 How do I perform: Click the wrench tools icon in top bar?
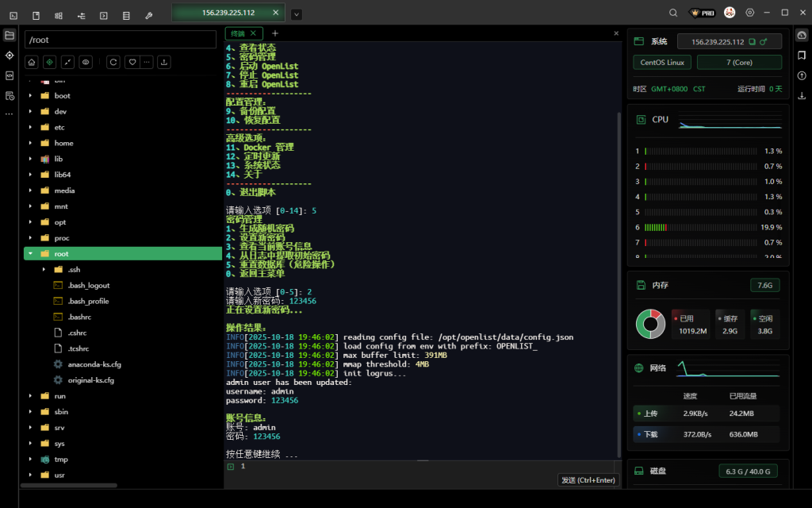click(149, 14)
